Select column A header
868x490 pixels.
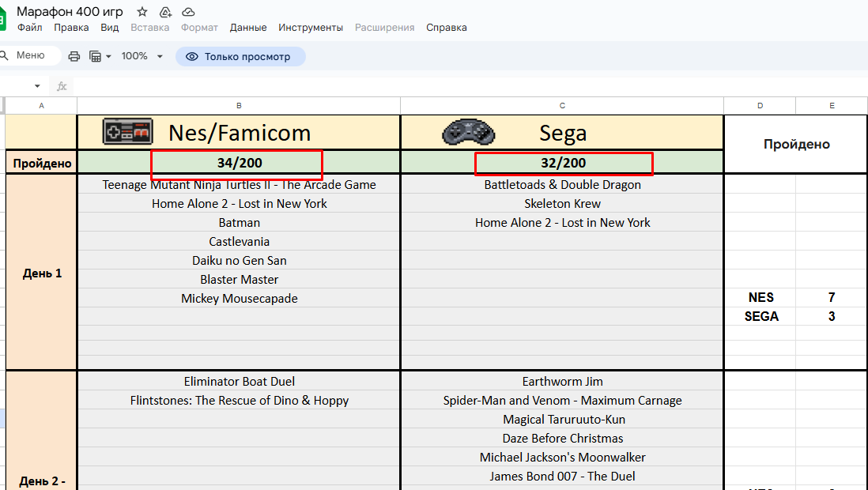click(42, 106)
